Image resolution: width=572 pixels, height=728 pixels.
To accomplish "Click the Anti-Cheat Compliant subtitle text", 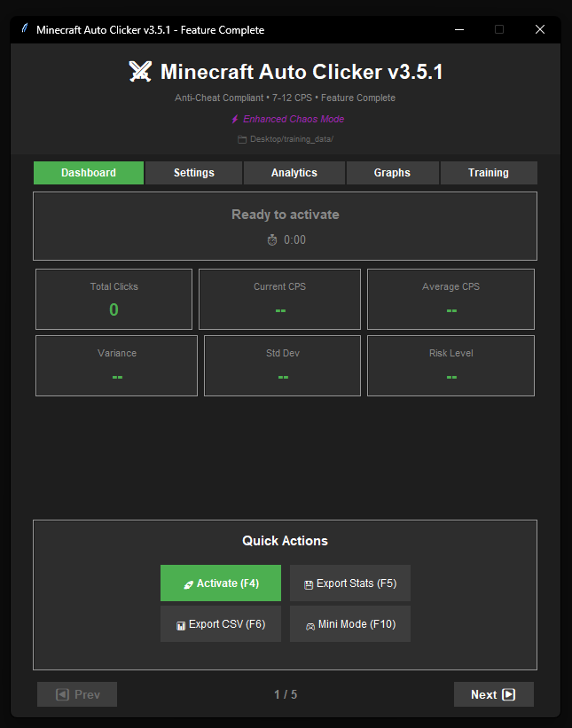I will tap(285, 98).
